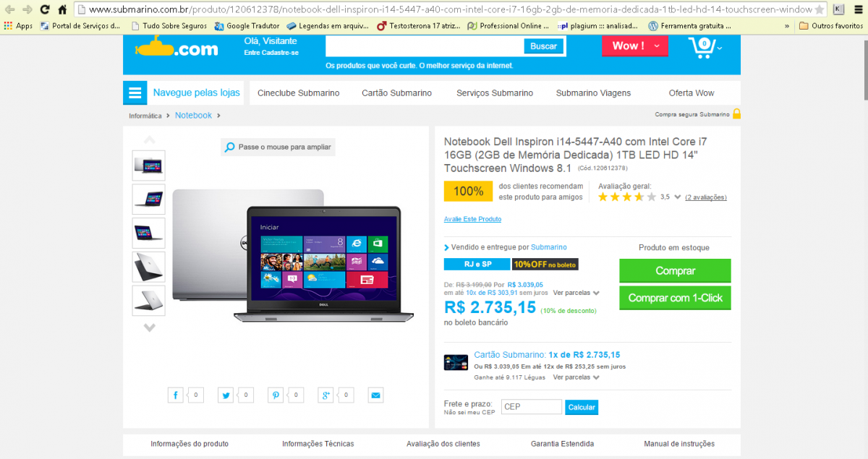Show more bookmarks with the chevron
Screen dimensions: 868x459
(786, 25)
